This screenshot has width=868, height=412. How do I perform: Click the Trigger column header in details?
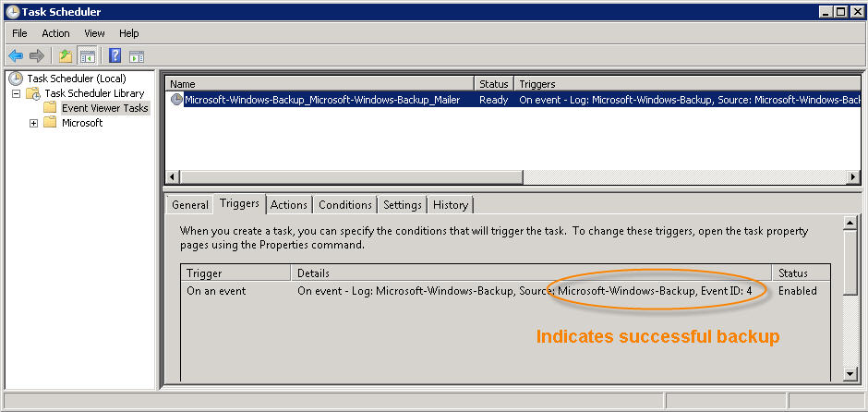[x=236, y=273]
